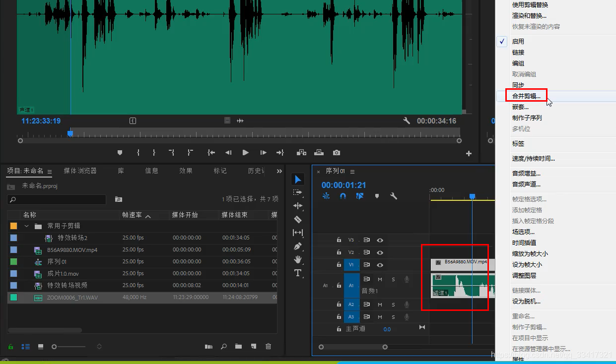Switch project panel to list view
This screenshot has height=364, width=616.
(x=26, y=347)
